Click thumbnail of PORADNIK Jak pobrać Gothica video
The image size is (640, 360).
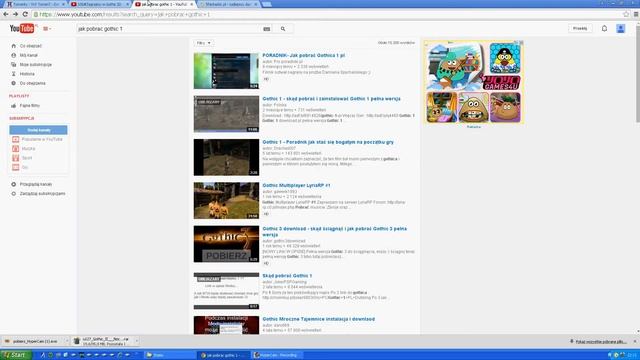tap(226, 71)
